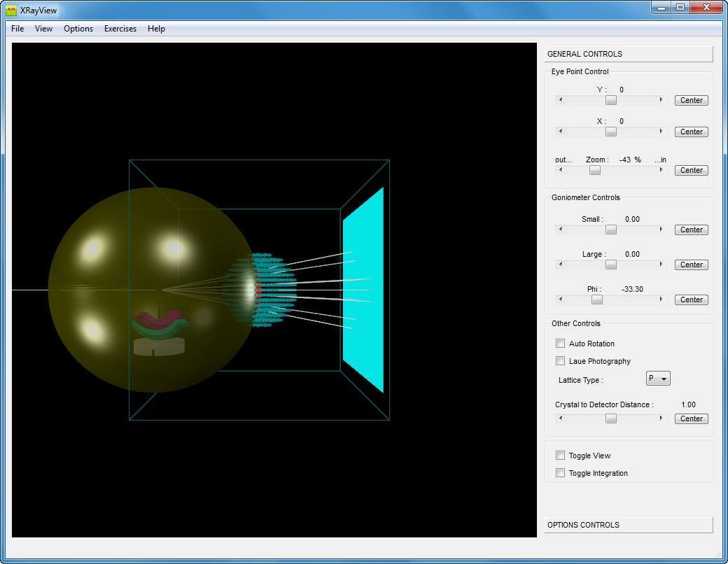Screen dimensions: 728x564
Task: Open the Options menu
Action: (x=78, y=29)
